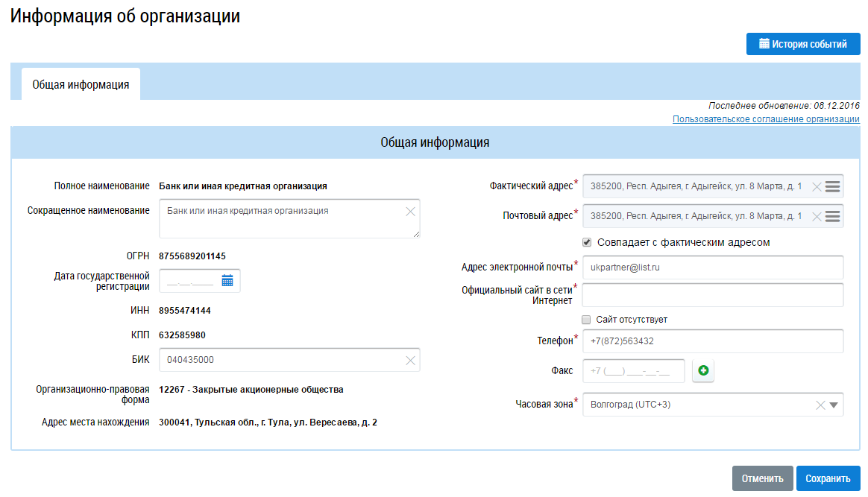Uncheck 'Совпадает с фактическим адресом' checkbox
This screenshot has width=868, height=497.
[x=587, y=242]
